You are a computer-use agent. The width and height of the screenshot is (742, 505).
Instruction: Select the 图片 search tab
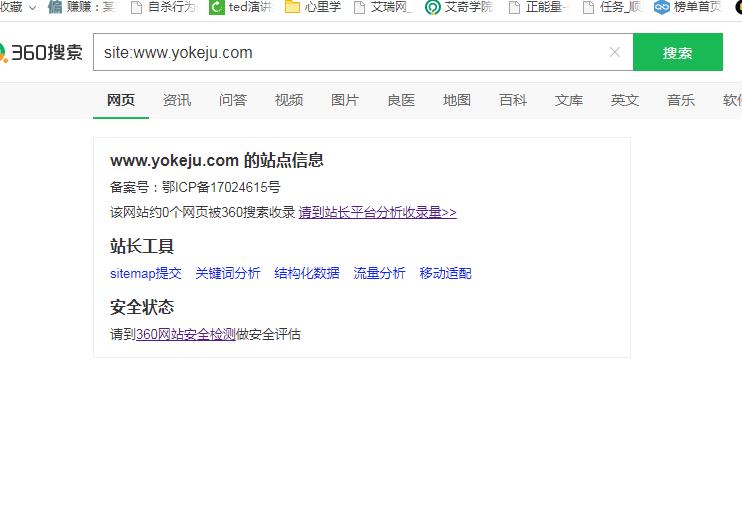[x=345, y=100]
